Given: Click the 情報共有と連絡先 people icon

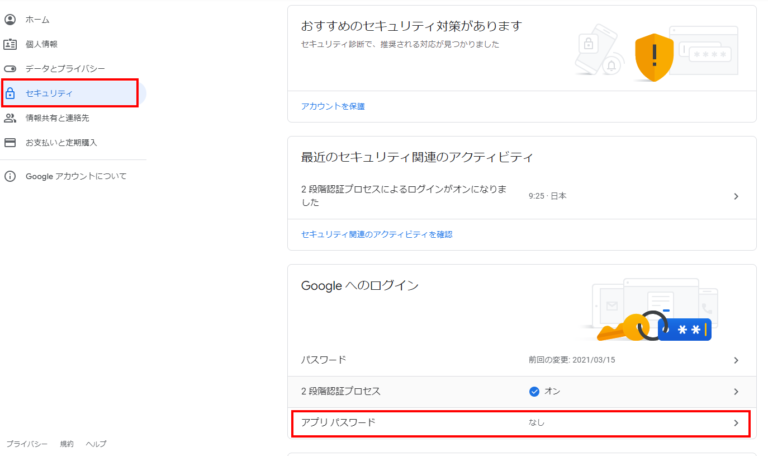Looking at the screenshot, I should [11, 118].
